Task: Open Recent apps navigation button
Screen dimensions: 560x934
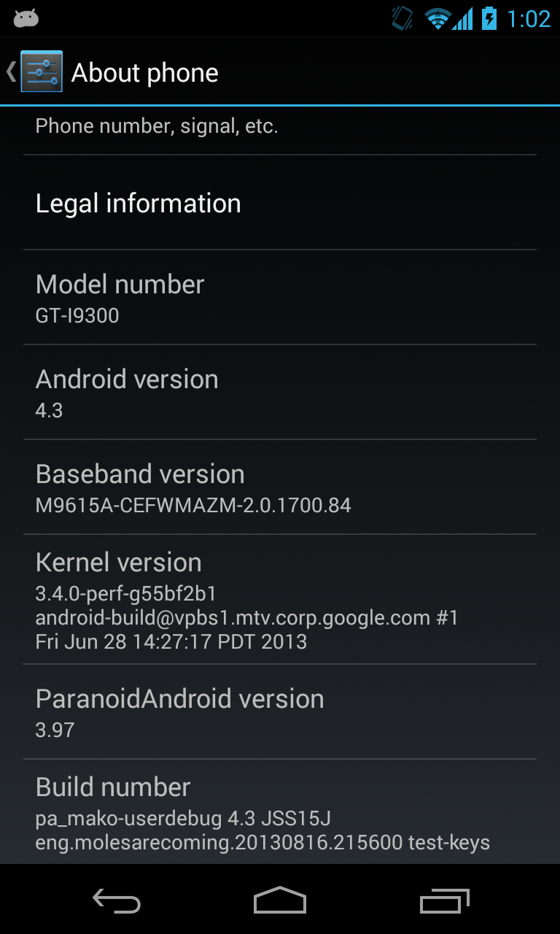Action: (x=444, y=900)
